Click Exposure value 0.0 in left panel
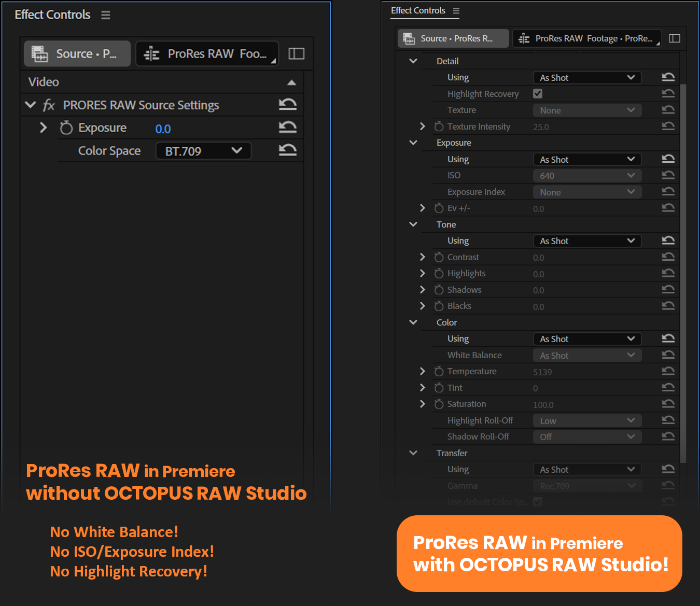Image resolution: width=700 pixels, height=606 pixels. (x=163, y=129)
